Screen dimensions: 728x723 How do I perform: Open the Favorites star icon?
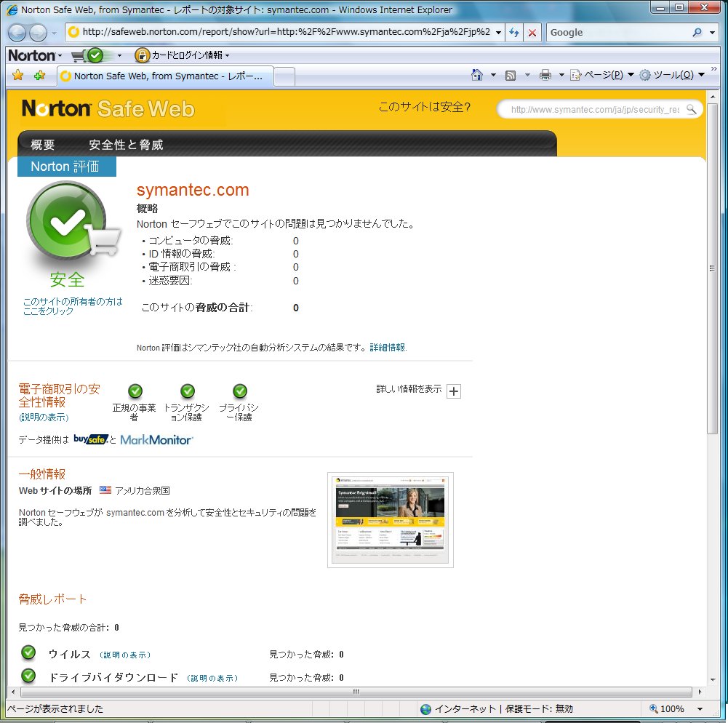[18, 75]
